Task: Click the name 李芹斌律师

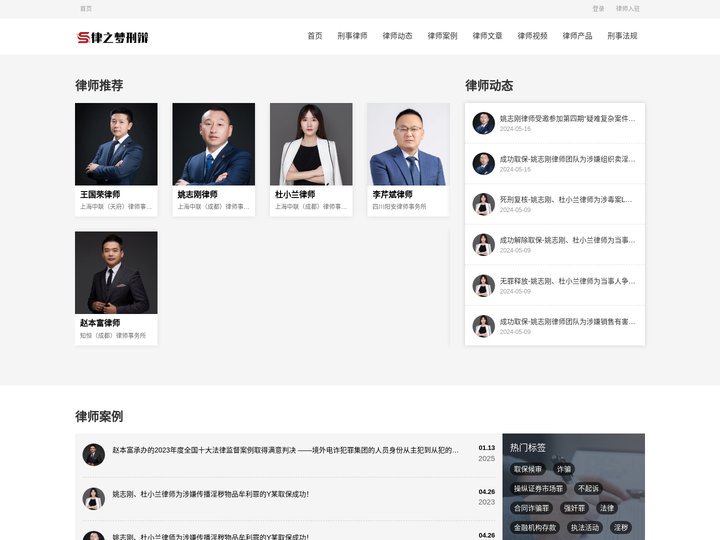Action: point(392,194)
